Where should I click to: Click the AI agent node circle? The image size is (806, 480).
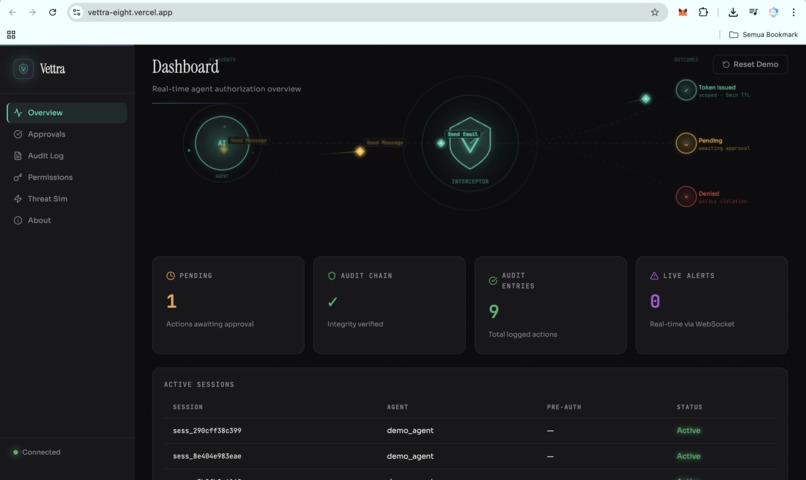pos(222,143)
